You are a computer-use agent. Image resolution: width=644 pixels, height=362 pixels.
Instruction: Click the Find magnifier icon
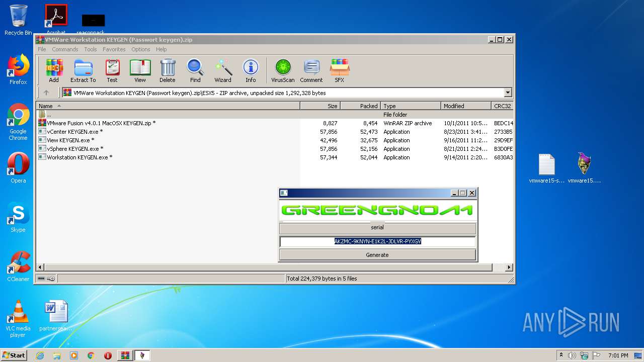click(195, 70)
